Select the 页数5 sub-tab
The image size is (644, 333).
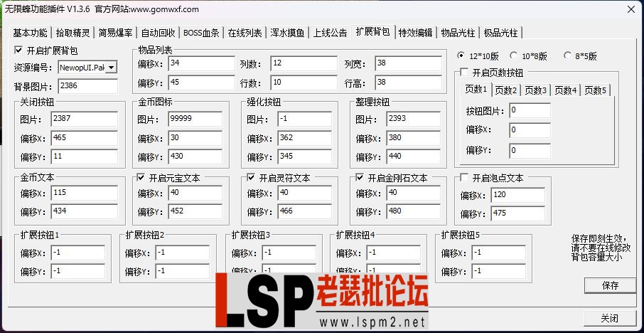596,90
